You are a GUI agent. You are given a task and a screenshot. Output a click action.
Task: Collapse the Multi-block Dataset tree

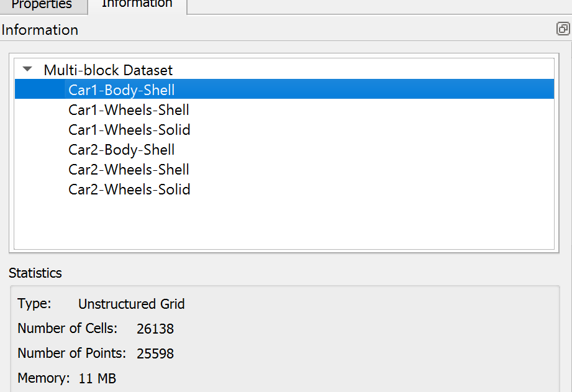[x=27, y=68]
